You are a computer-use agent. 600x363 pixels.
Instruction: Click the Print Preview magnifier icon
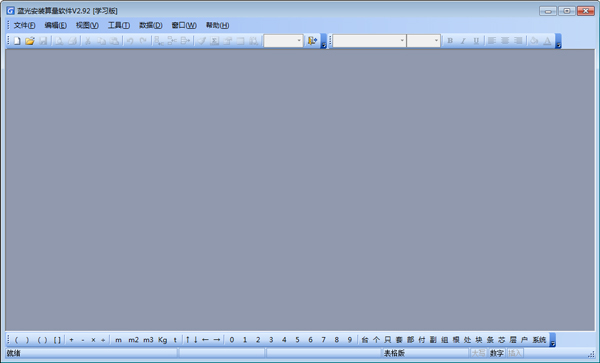[59, 41]
